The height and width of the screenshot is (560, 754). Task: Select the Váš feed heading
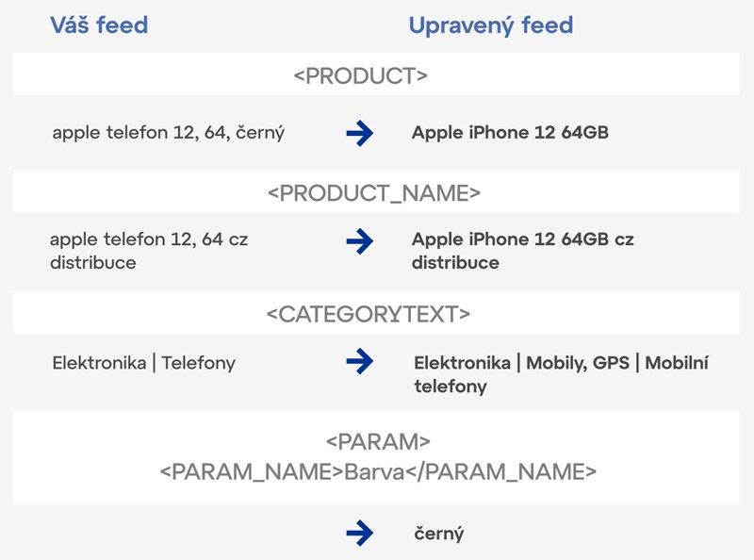click(99, 25)
